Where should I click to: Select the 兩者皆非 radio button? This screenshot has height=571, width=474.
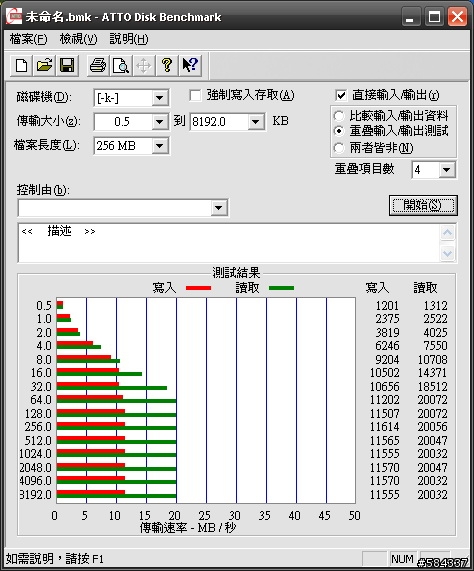(x=339, y=148)
